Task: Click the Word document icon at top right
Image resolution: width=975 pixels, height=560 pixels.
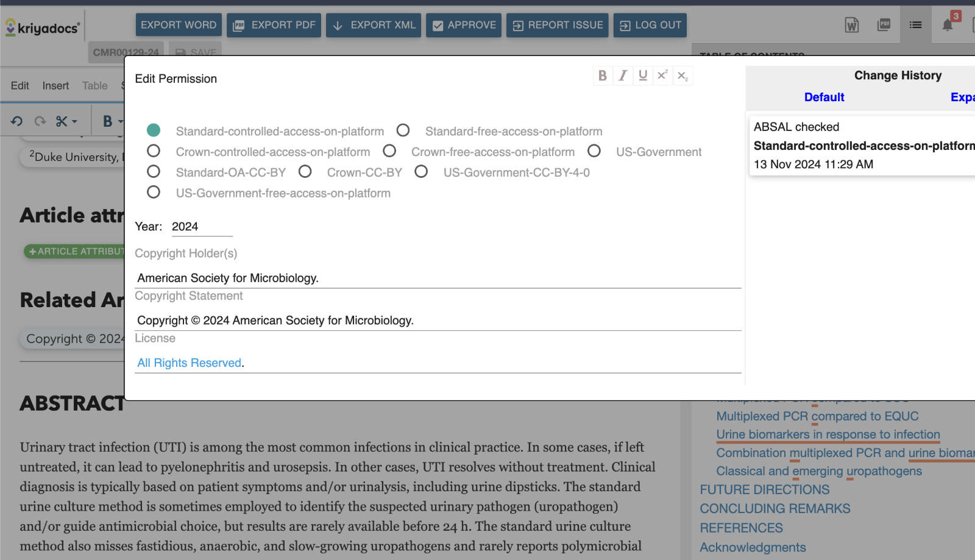Action: click(852, 25)
